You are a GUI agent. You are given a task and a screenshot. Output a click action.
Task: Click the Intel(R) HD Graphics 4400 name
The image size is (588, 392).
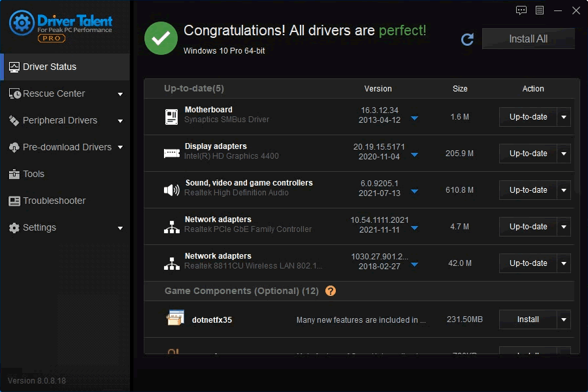(x=231, y=156)
